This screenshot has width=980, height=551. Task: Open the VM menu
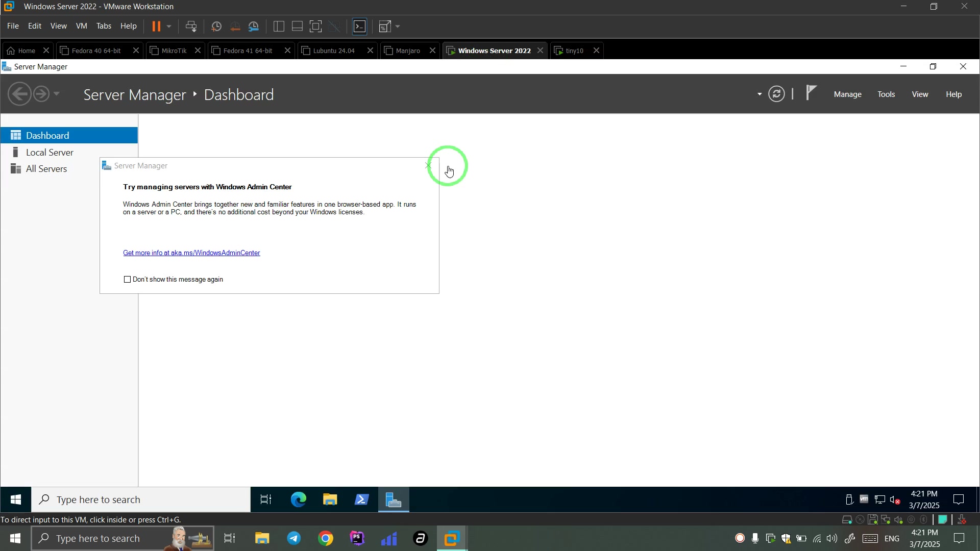point(82,26)
